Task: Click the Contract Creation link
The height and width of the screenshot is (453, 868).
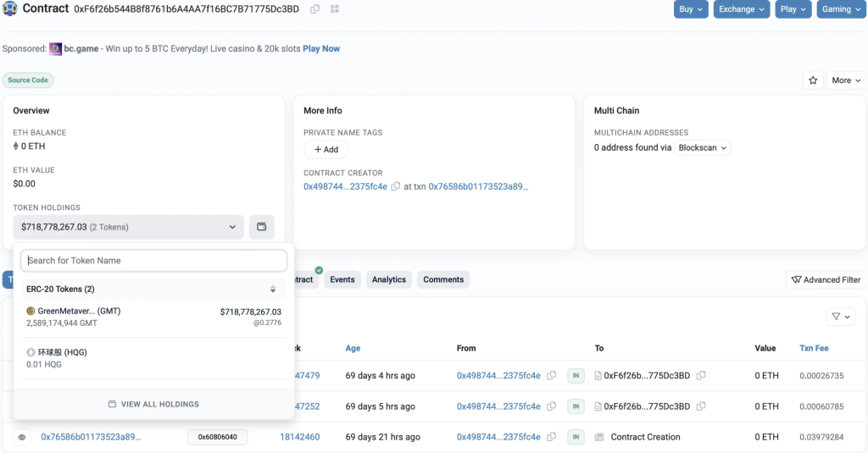Action: coord(645,437)
